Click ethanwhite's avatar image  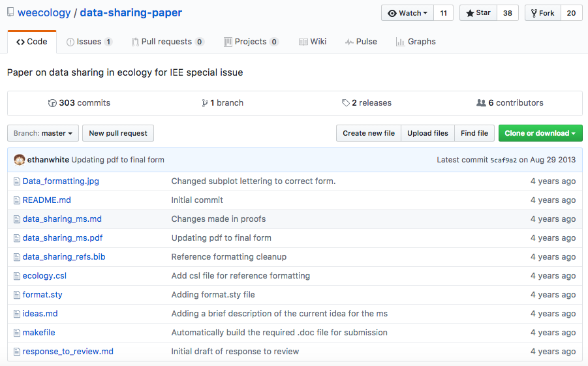[20, 160]
